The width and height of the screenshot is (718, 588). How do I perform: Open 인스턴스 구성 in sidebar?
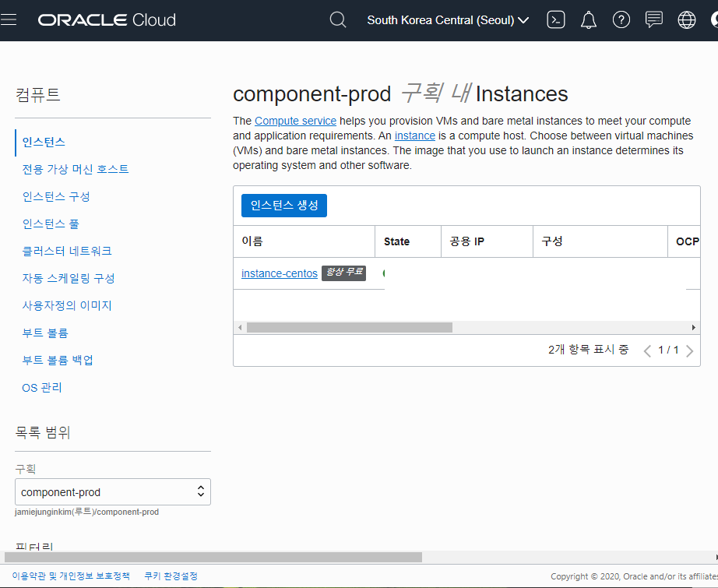point(56,196)
